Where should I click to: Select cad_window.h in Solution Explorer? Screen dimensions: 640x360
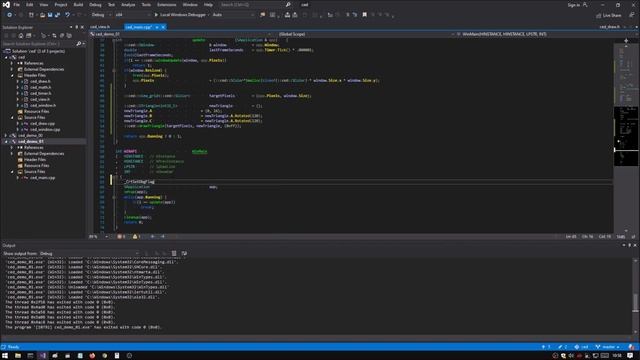pos(43,105)
